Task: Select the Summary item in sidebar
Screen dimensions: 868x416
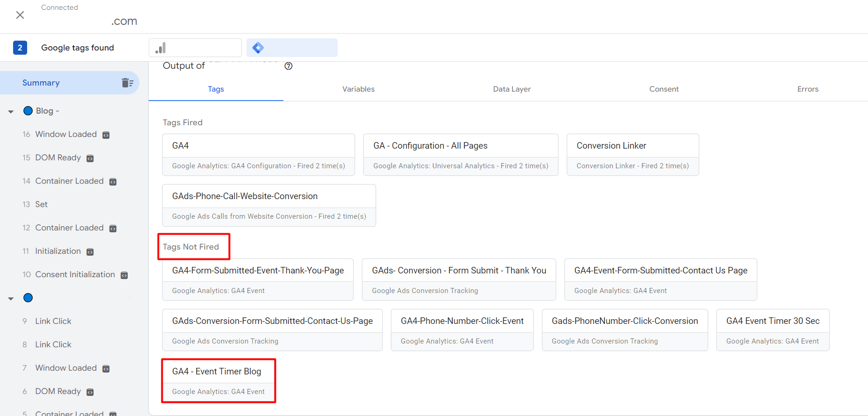Action: pyautogui.click(x=41, y=83)
